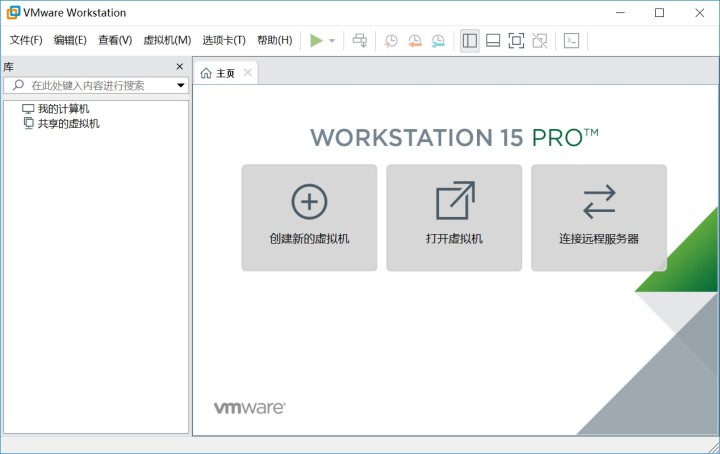Click the magnifier icon in library search
The width and height of the screenshot is (720, 454).
18,85
